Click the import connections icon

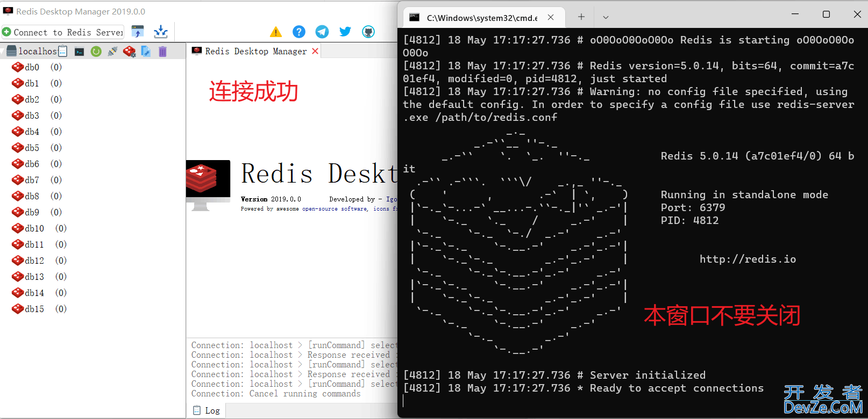pyautogui.click(x=138, y=32)
